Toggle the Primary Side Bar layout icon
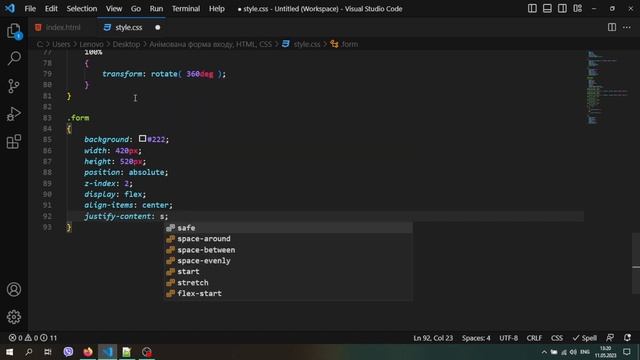 point(532,9)
